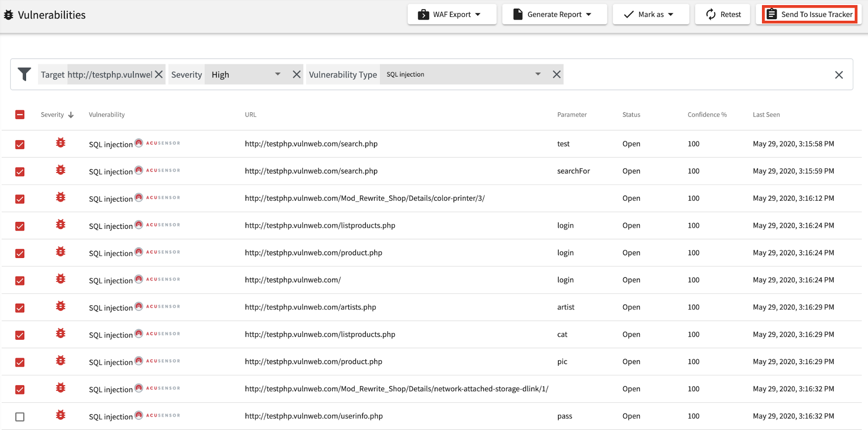
Task: Click the 100 confidence value in the artists.php row
Action: pos(693,307)
